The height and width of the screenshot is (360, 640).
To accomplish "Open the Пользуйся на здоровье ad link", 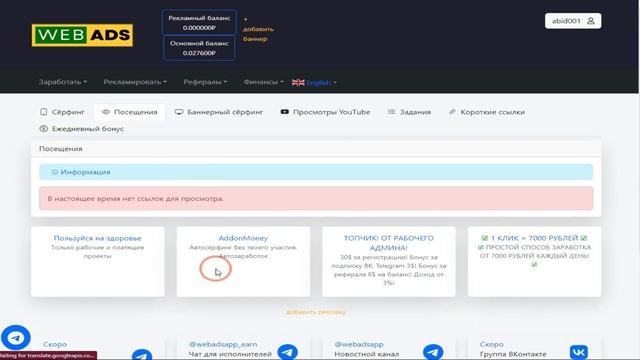I will tap(98, 238).
